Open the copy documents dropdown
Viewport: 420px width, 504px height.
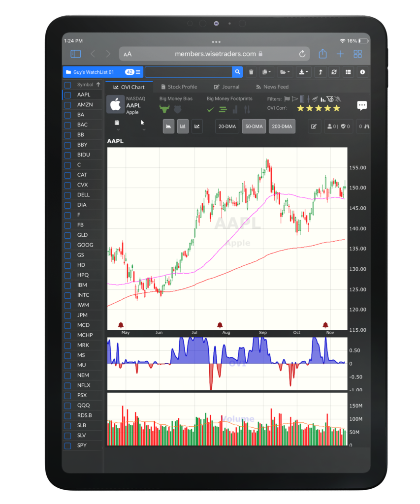[266, 72]
